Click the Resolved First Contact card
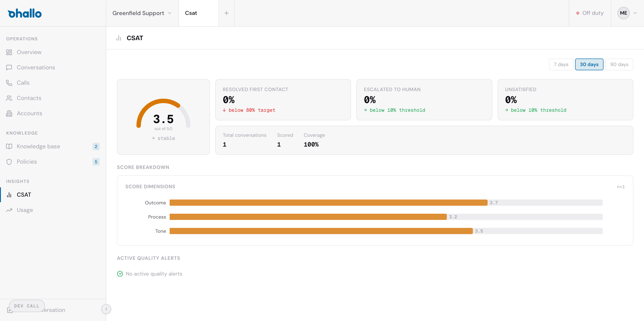 [283, 100]
